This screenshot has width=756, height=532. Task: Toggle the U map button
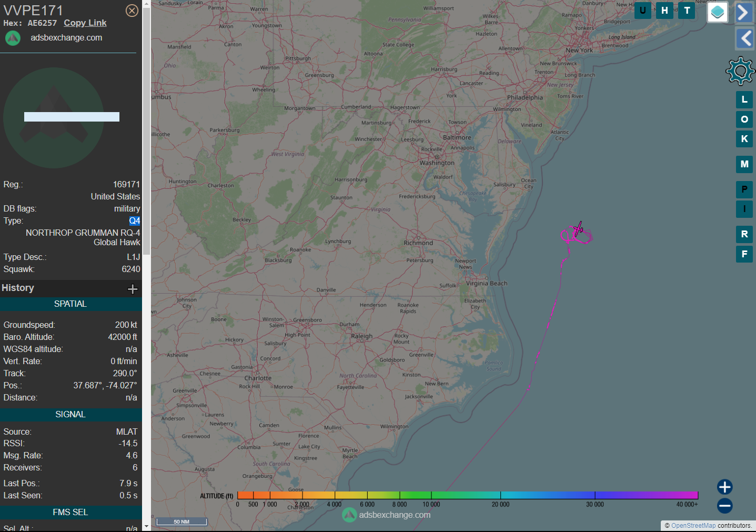pyautogui.click(x=643, y=11)
